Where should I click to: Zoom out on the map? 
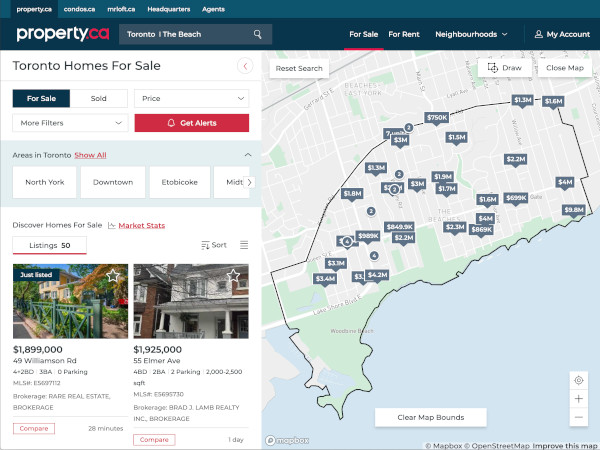[578, 417]
